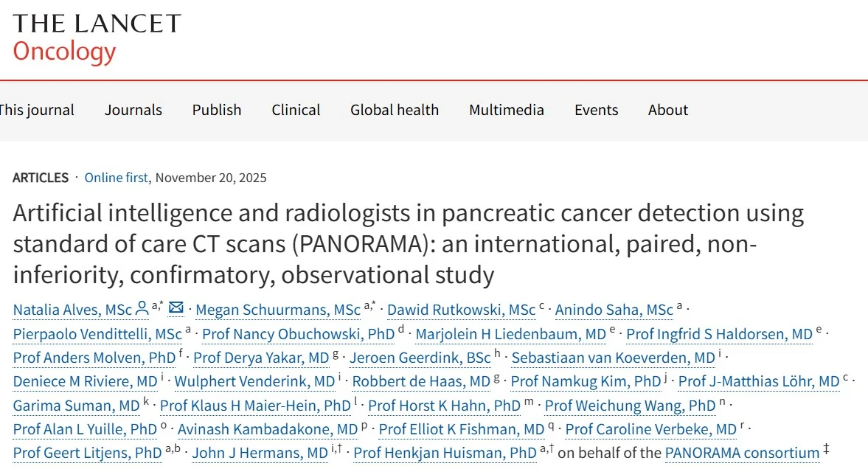Open the Journals menu
Screen dimensions: 868x469
(x=133, y=109)
